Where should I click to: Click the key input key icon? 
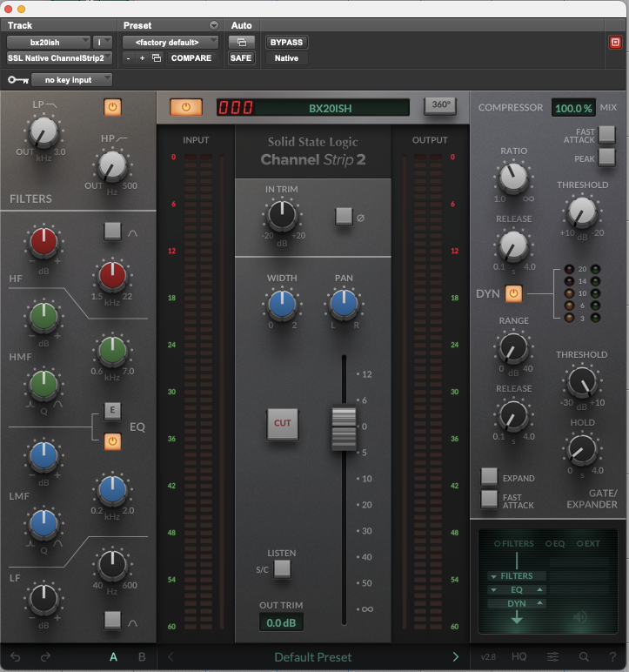(18, 80)
